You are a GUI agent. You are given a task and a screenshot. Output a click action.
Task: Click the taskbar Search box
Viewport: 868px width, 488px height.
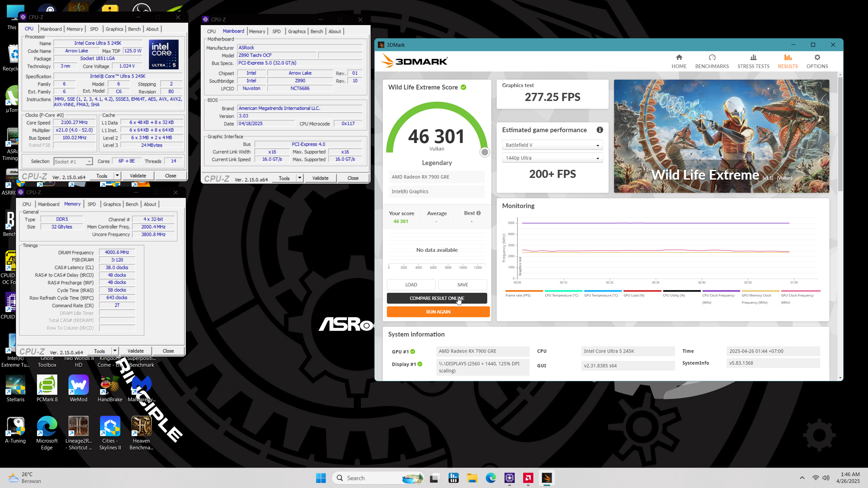(378, 478)
